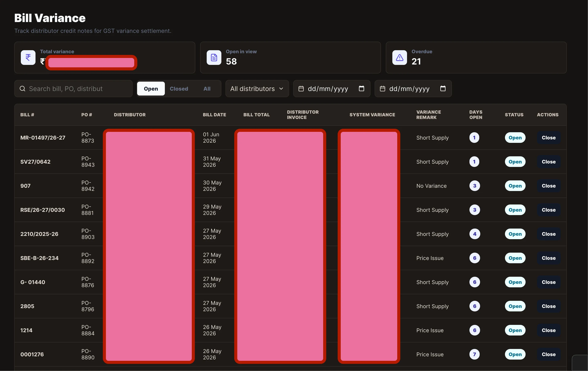
Task: Click PO-8943 cell
Action: 88,162
